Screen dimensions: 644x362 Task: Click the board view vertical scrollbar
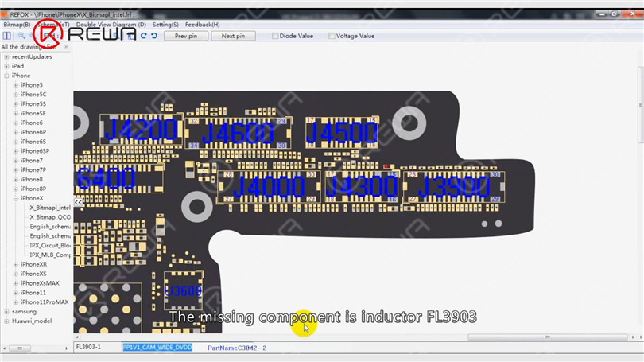641,105
